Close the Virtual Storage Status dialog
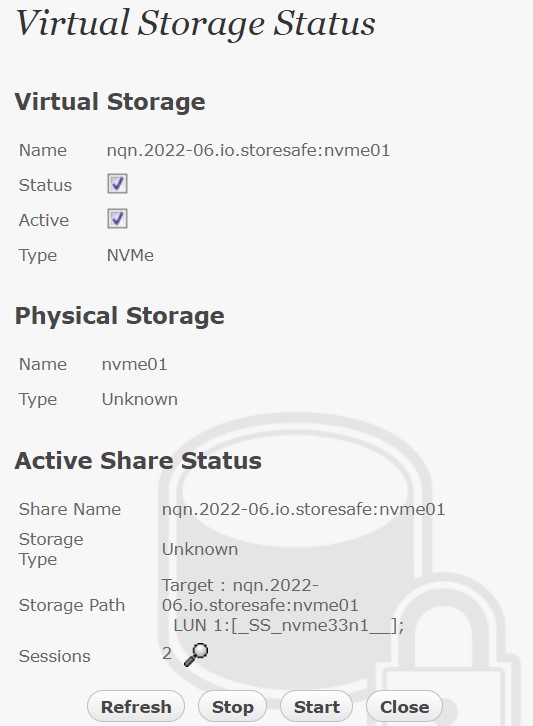This screenshot has height=726, width=533. coord(404,707)
